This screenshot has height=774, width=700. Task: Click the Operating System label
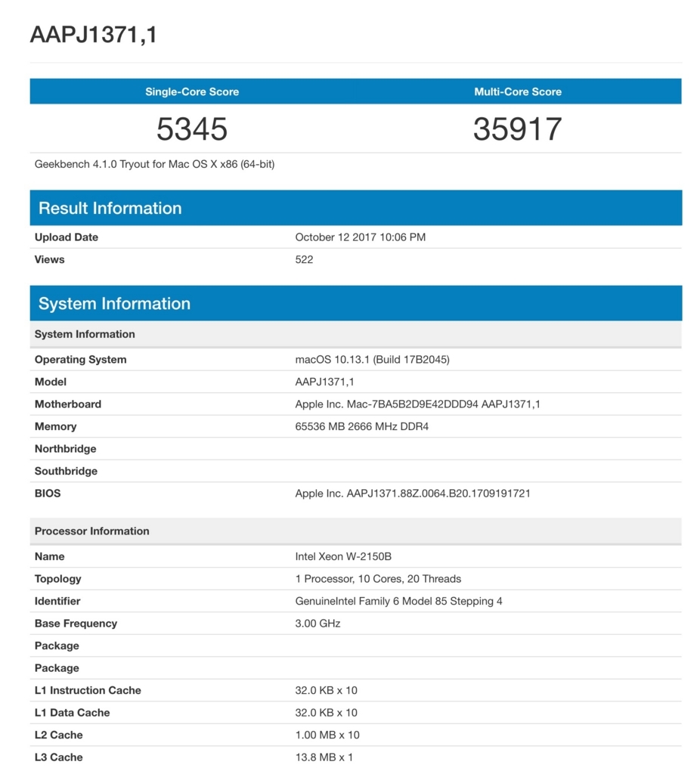[80, 360]
